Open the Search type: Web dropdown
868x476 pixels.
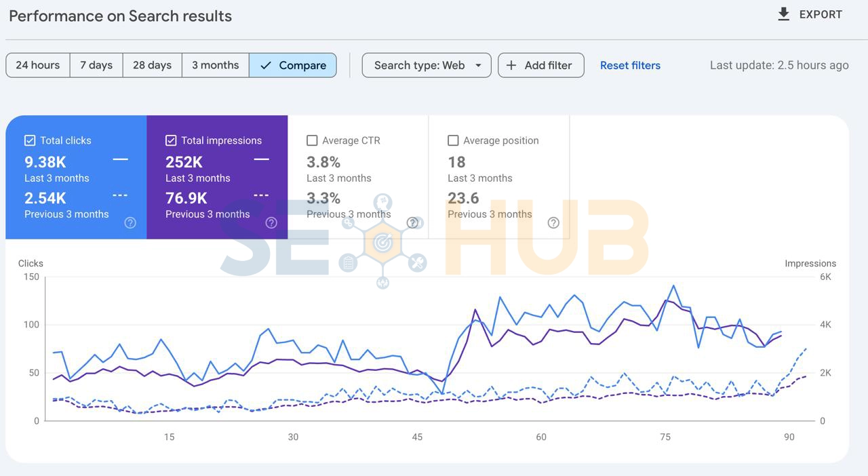pos(419,65)
